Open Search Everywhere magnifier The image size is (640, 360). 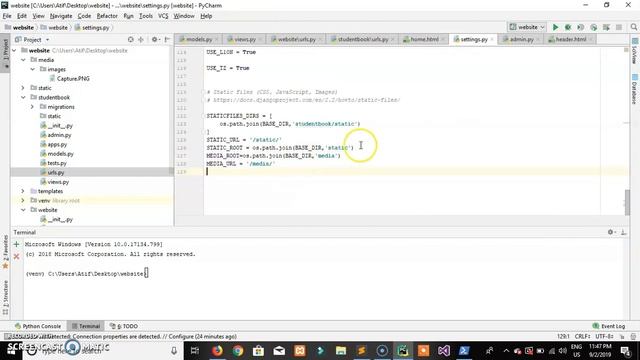pos(633,27)
